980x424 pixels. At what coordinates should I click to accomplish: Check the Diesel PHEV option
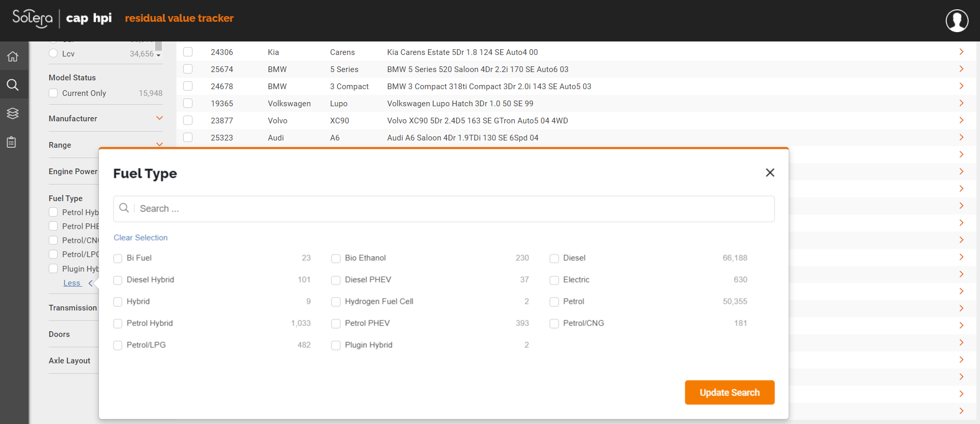click(x=336, y=280)
